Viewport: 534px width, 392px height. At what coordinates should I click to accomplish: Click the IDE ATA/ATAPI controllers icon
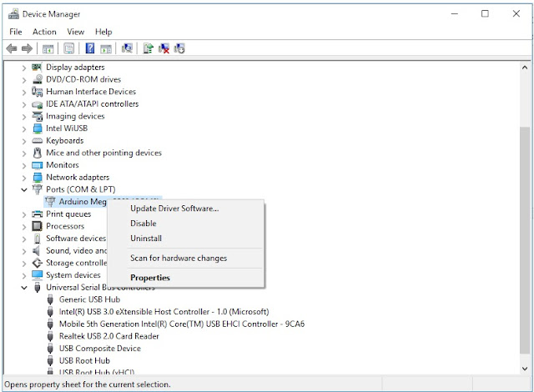[37, 104]
